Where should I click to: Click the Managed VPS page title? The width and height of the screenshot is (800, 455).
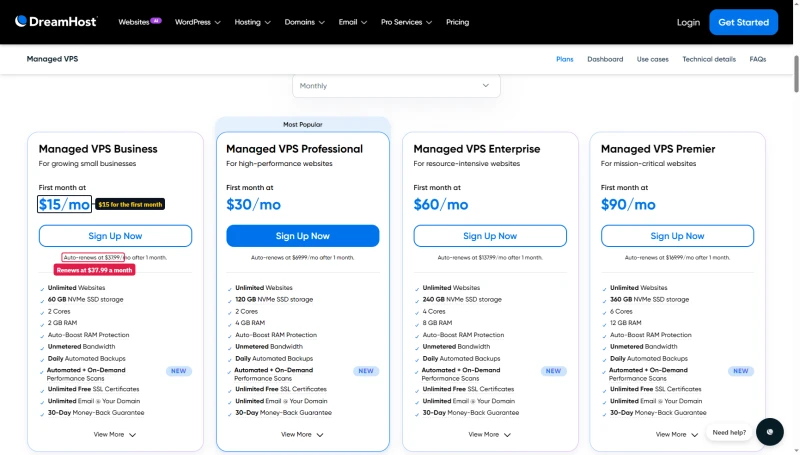(x=52, y=59)
